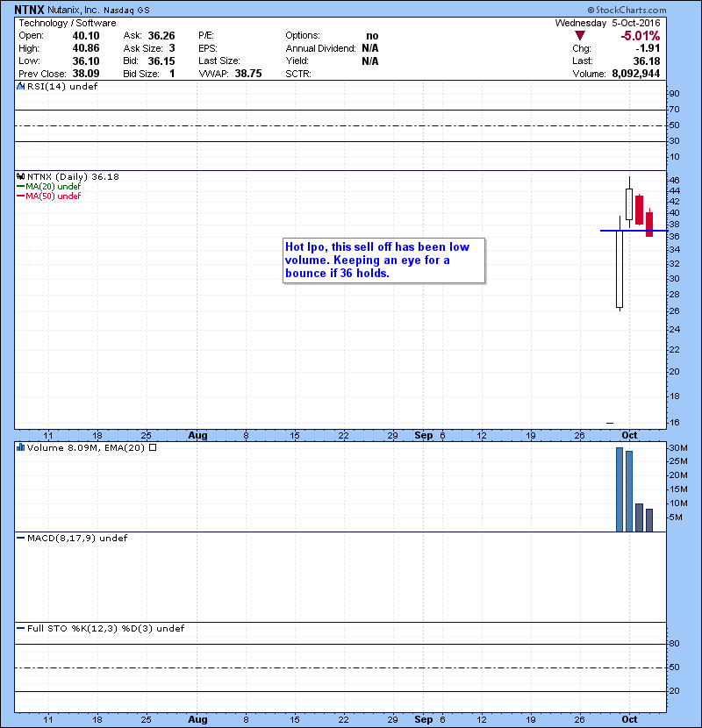
Task: Click the Chg value -1.91
Action: pos(648,48)
